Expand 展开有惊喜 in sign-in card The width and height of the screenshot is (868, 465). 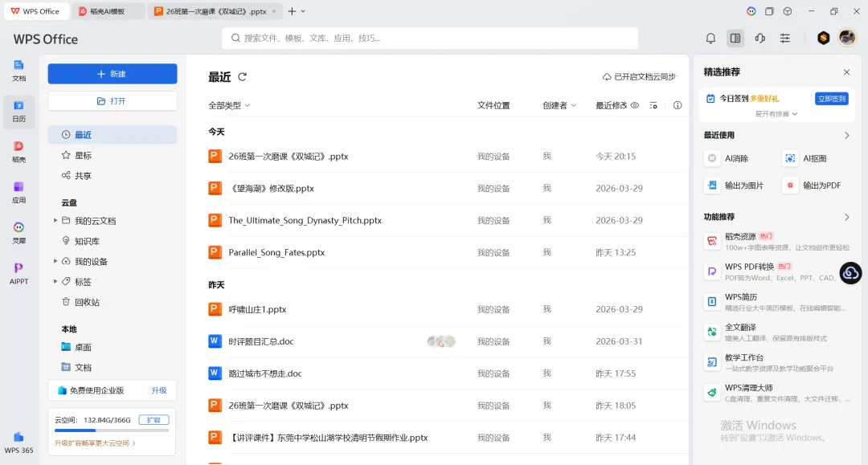pos(776,114)
